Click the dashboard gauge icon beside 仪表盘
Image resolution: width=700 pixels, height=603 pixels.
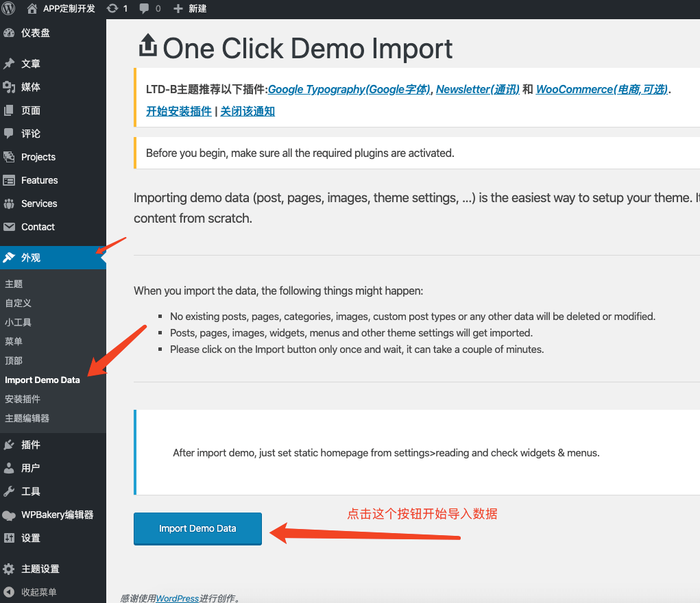pyautogui.click(x=9, y=33)
